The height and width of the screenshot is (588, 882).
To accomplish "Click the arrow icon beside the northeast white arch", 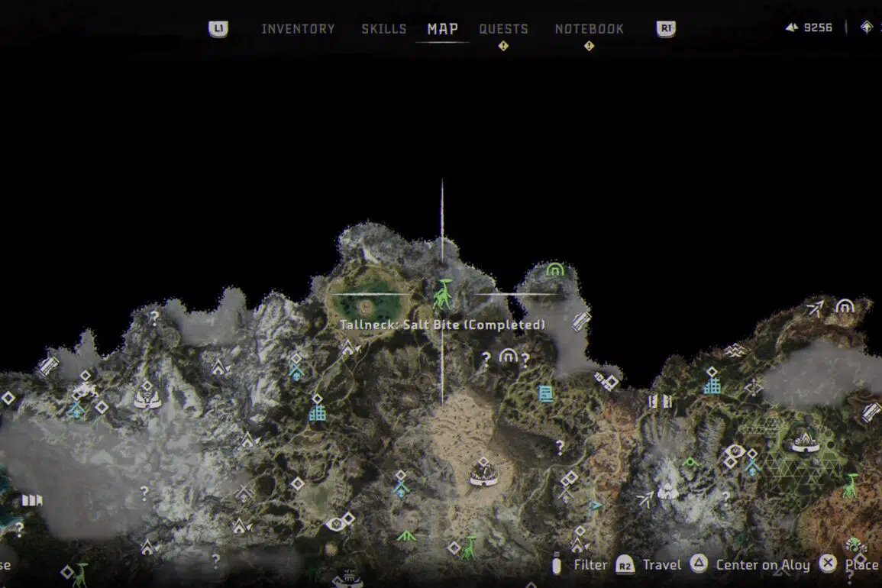I will coord(815,308).
